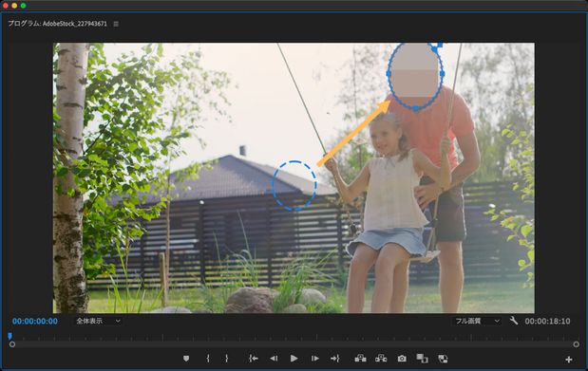The image size is (588, 371).
Task: Step back one frame
Action: pyautogui.click(x=274, y=359)
